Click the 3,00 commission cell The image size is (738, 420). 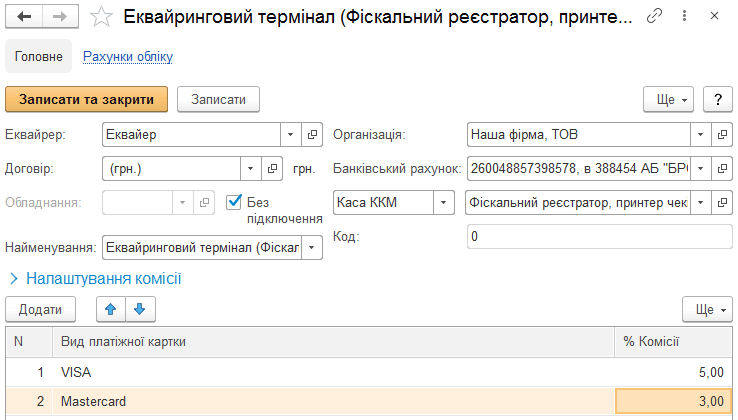pyautogui.click(x=673, y=401)
